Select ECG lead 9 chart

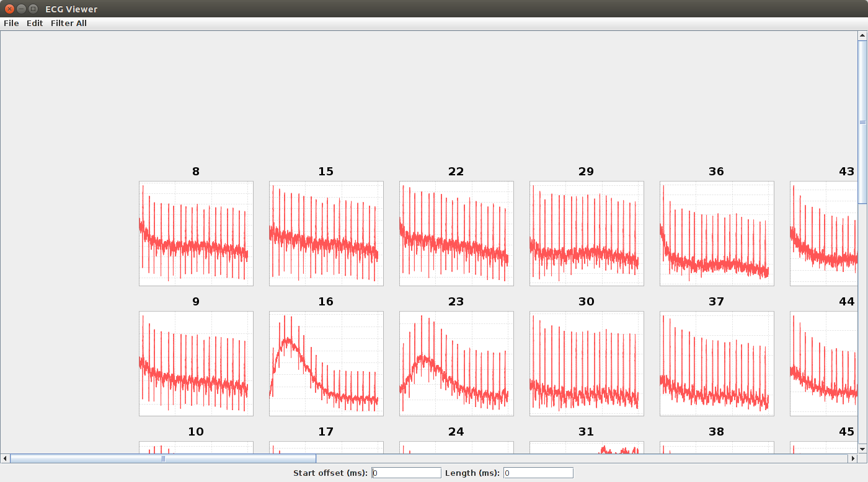196,364
